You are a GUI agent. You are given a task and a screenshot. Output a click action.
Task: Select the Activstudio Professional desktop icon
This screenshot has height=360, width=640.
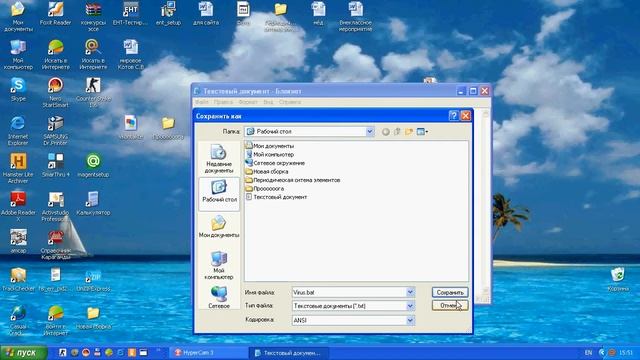[x=56, y=206]
